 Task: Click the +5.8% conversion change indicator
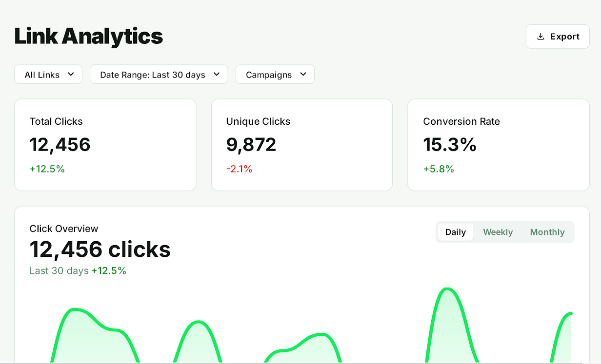439,169
